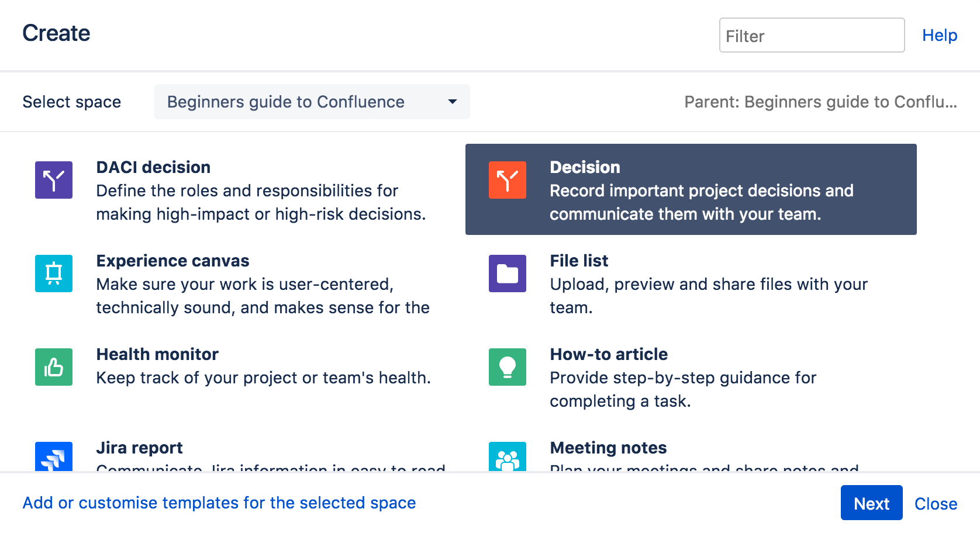The width and height of the screenshot is (980, 533).
Task: Pick the How-to article template title
Action: click(608, 354)
